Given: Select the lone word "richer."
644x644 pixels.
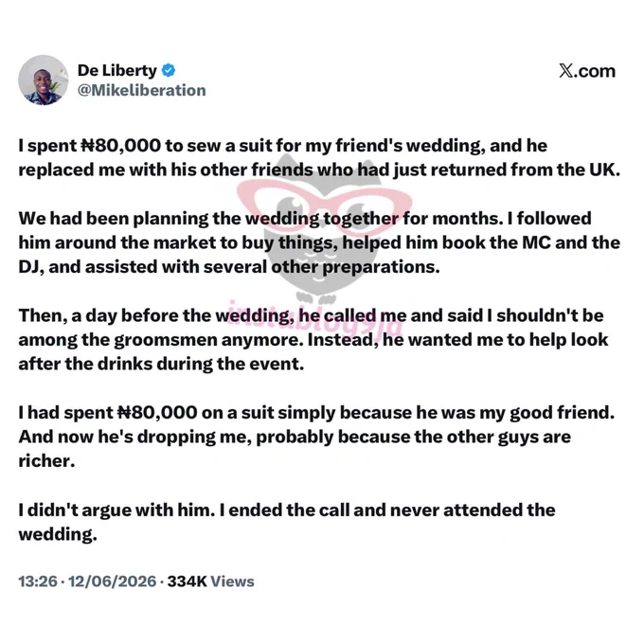Looking at the screenshot, I should click(46, 461).
